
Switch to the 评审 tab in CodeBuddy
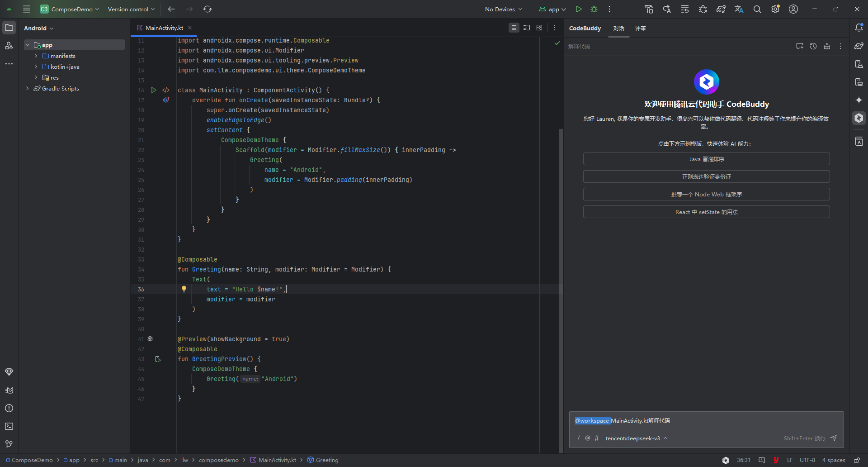pyautogui.click(x=641, y=28)
